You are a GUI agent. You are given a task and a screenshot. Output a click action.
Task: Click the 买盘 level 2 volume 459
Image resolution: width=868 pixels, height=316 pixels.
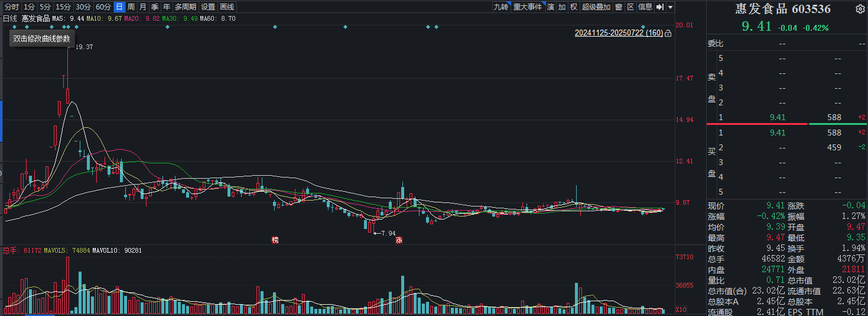click(x=834, y=147)
